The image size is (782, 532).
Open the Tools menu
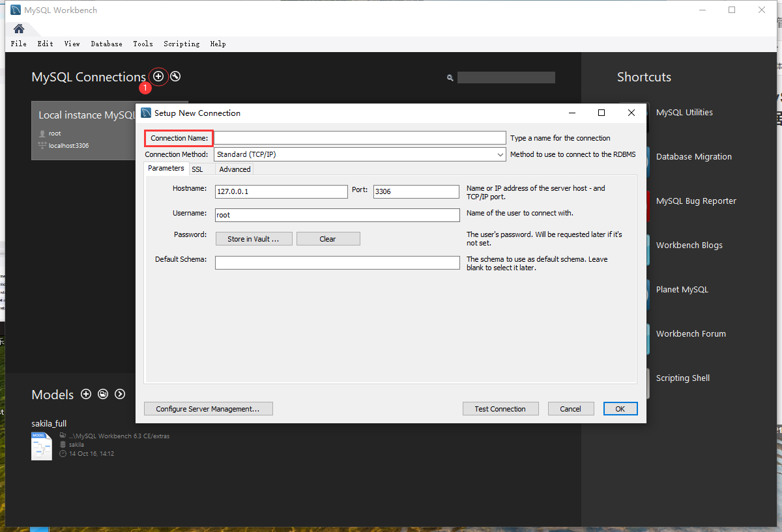tap(143, 44)
